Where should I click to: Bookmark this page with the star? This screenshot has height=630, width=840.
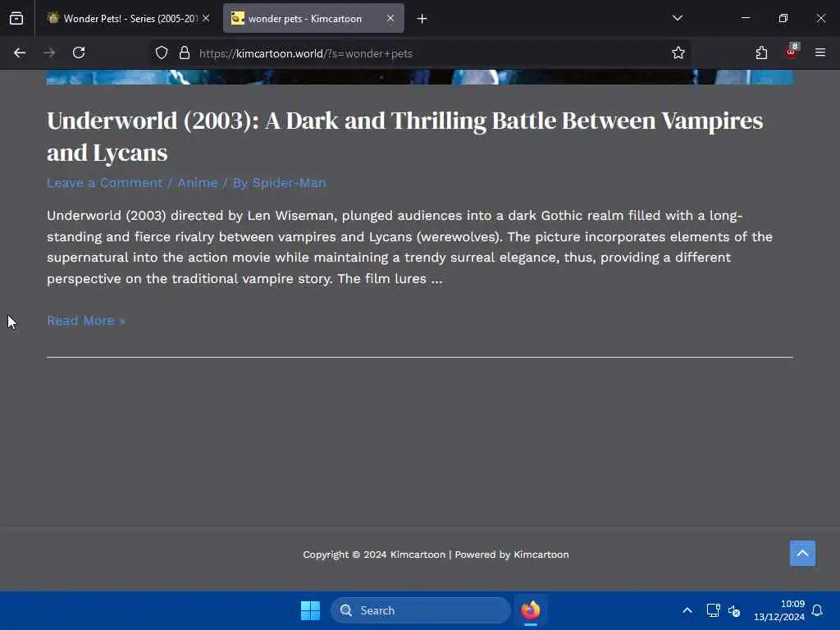pyautogui.click(x=678, y=52)
